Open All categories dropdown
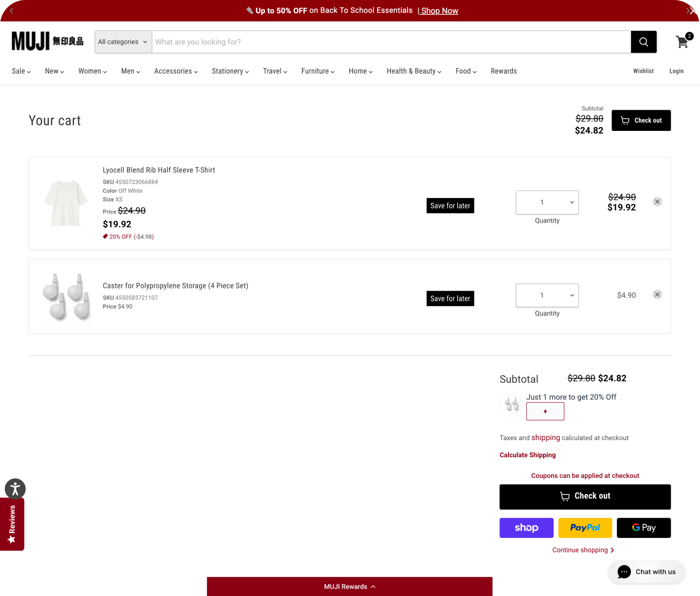 pos(123,42)
